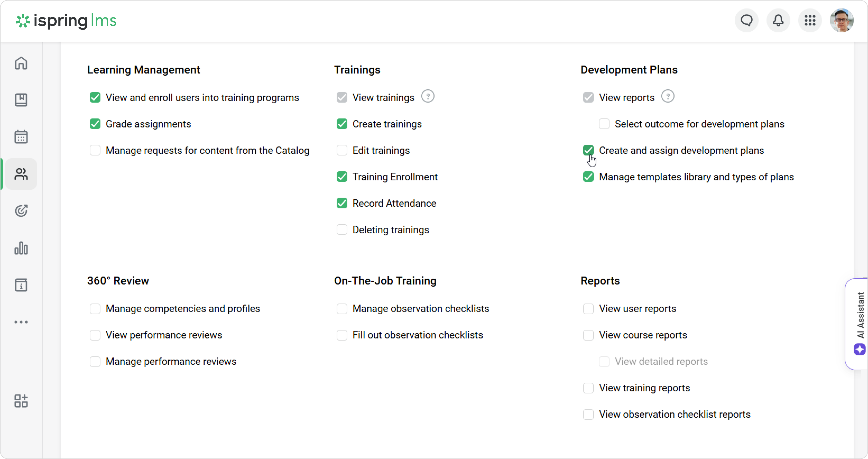The image size is (868, 459).
Task: Click the help icon beside View trainings
Action: [428, 97]
